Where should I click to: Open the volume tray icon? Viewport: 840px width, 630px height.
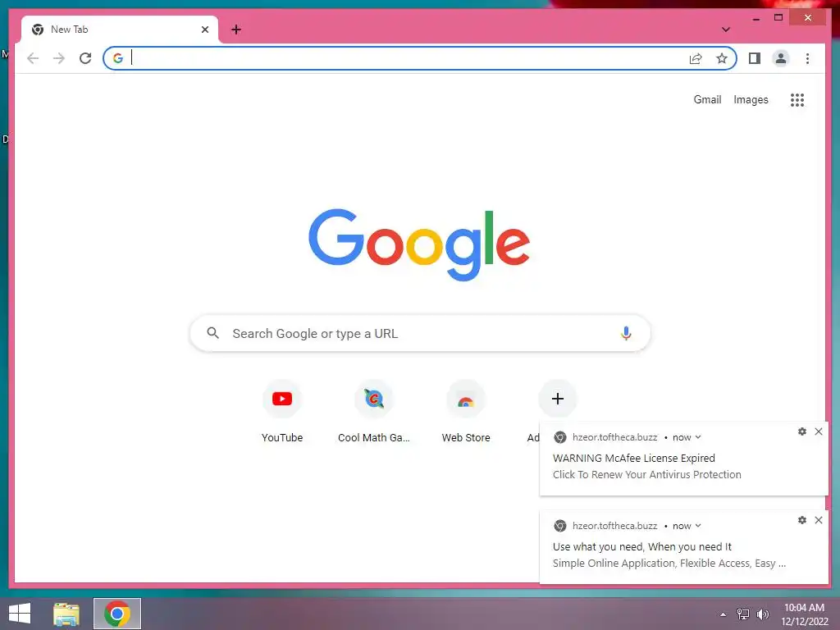(x=762, y=614)
